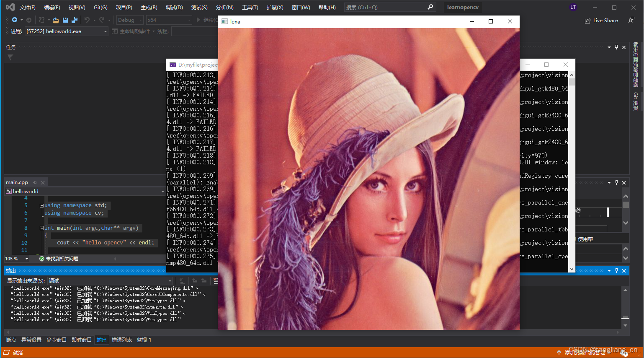Click the Visual Studio logo icon
The width and height of the screenshot is (644, 358).
10,7
